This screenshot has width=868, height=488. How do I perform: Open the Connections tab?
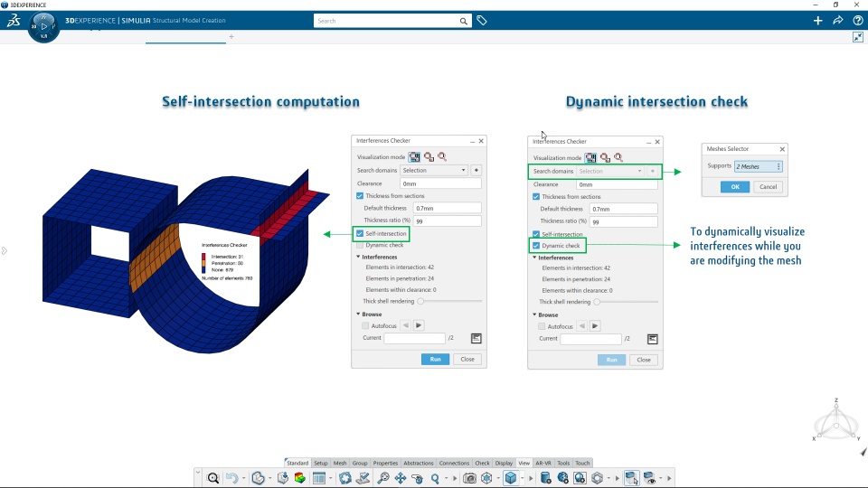(x=454, y=463)
